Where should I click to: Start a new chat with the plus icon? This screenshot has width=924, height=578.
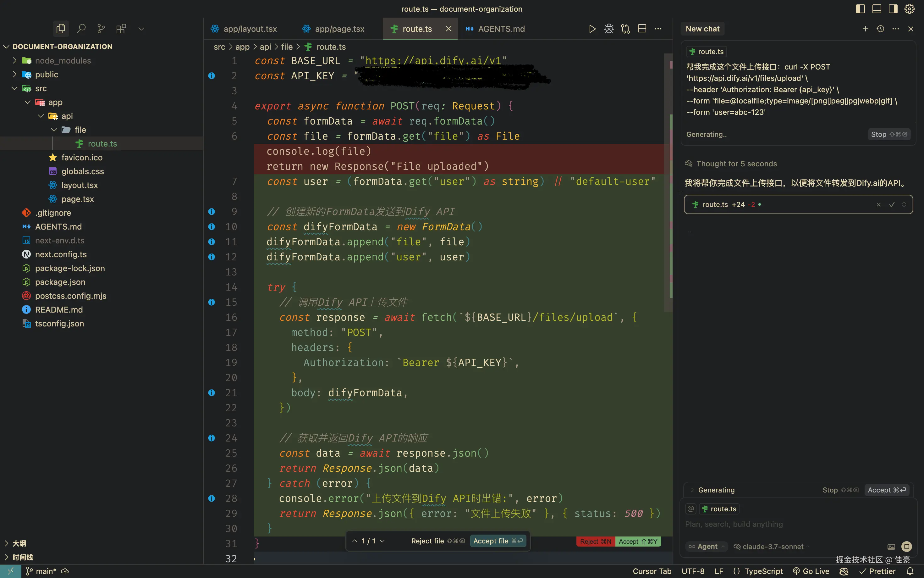[866, 29]
